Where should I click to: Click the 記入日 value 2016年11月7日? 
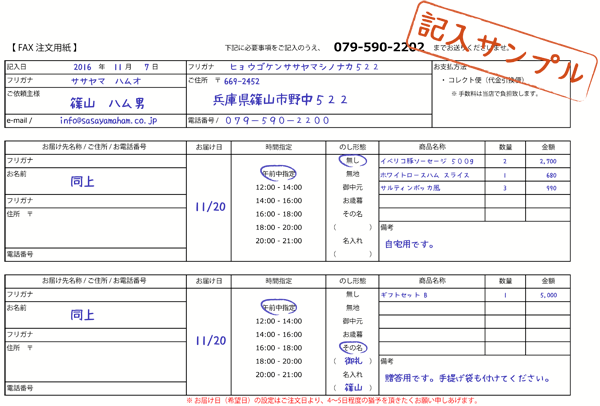(x=116, y=67)
